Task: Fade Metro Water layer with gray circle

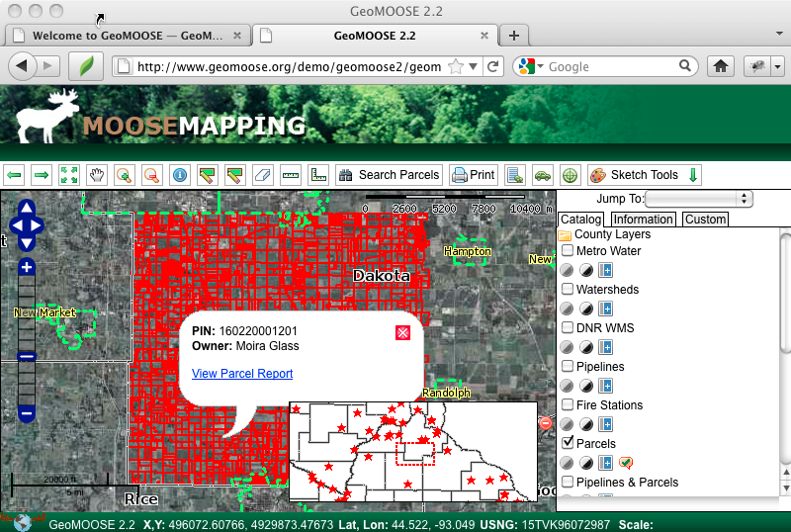Action: 567,270
